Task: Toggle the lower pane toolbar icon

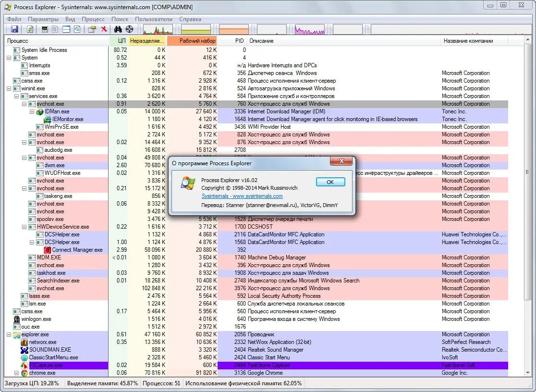Action: click(x=66, y=29)
